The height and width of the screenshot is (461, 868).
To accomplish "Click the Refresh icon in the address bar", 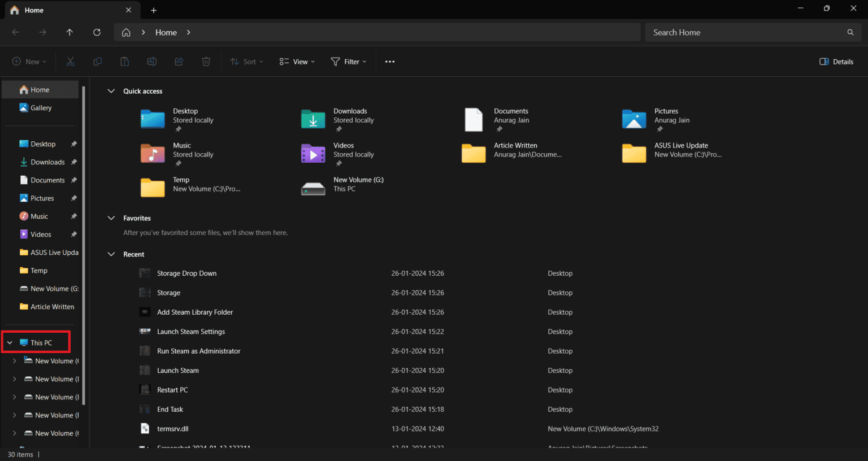I will [x=97, y=32].
